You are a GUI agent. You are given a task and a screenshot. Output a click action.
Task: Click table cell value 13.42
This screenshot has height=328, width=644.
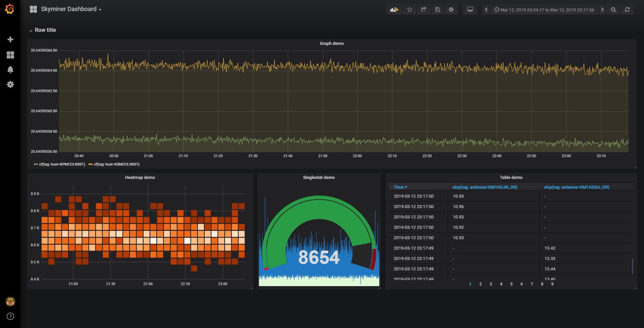coord(550,248)
